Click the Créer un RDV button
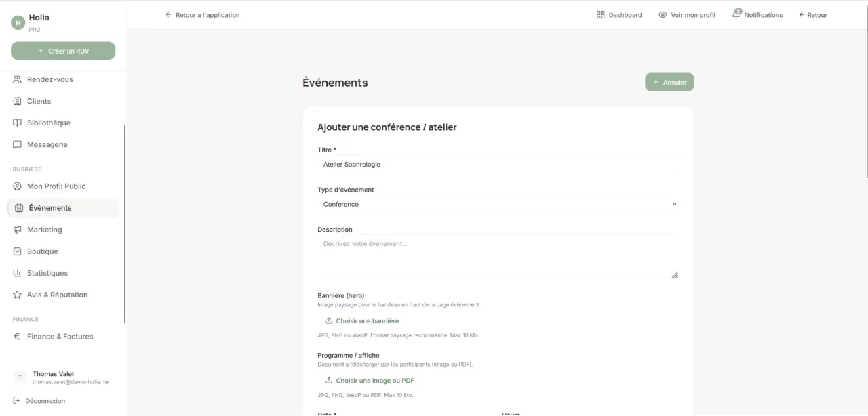The height and width of the screenshot is (416, 868). tap(63, 51)
